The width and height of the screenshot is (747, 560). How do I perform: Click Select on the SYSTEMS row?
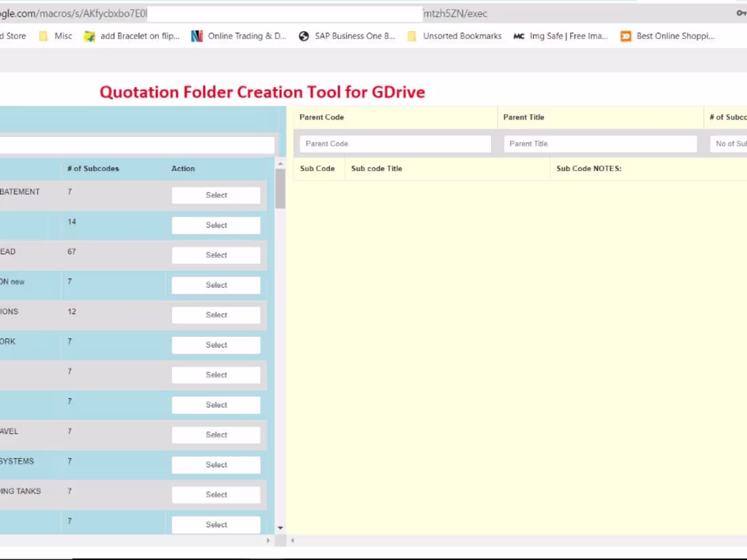[x=216, y=464]
